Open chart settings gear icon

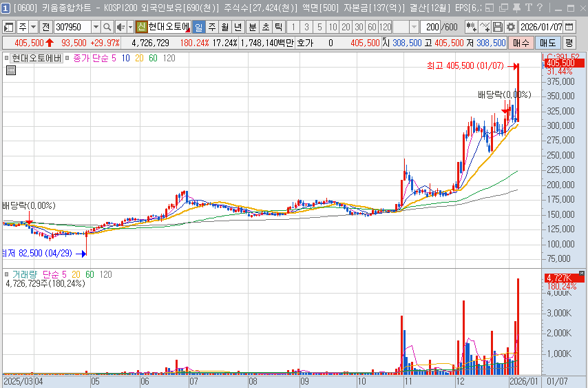click(510, 27)
